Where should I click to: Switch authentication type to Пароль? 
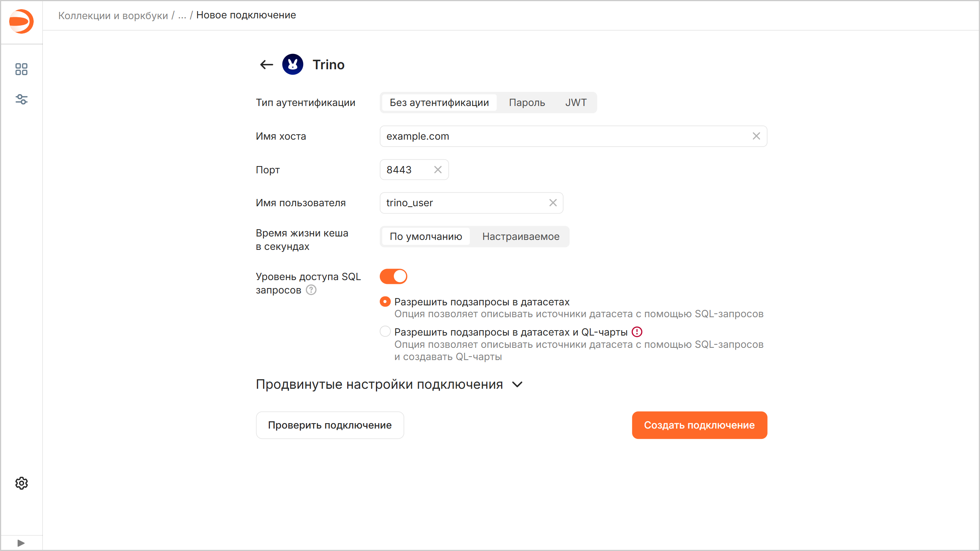(x=527, y=103)
